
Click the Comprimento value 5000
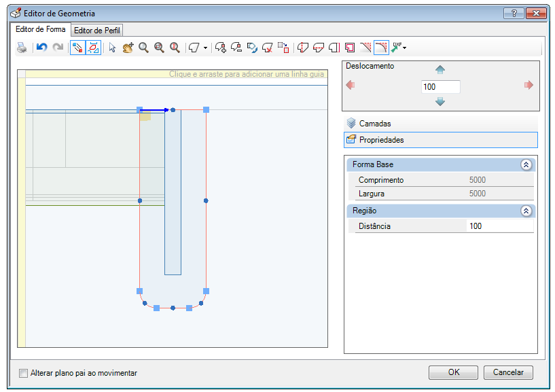coord(478,180)
